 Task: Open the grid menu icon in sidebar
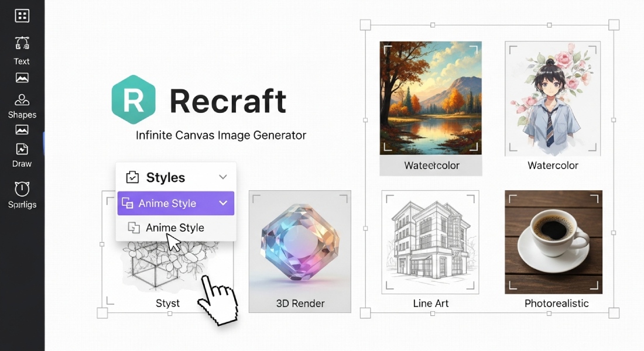[22, 16]
